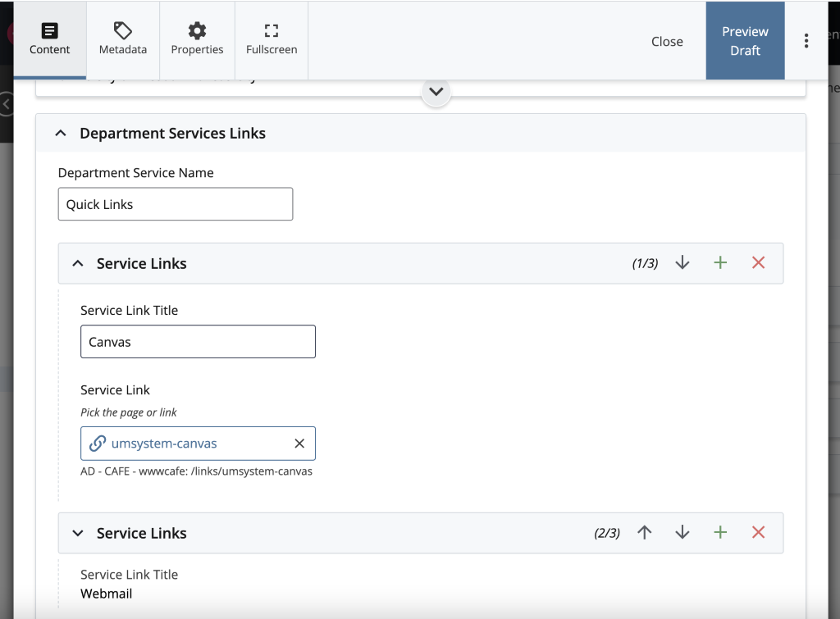Move Service Links 1/3 down
This screenshot has height=619, width=840.
point(682,263)
